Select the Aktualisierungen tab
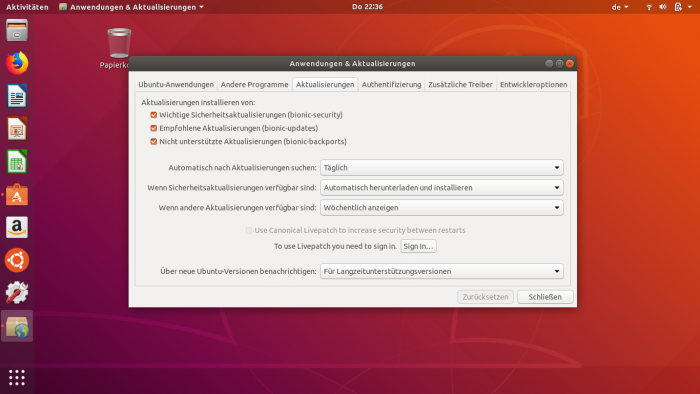 click(325, 84)
